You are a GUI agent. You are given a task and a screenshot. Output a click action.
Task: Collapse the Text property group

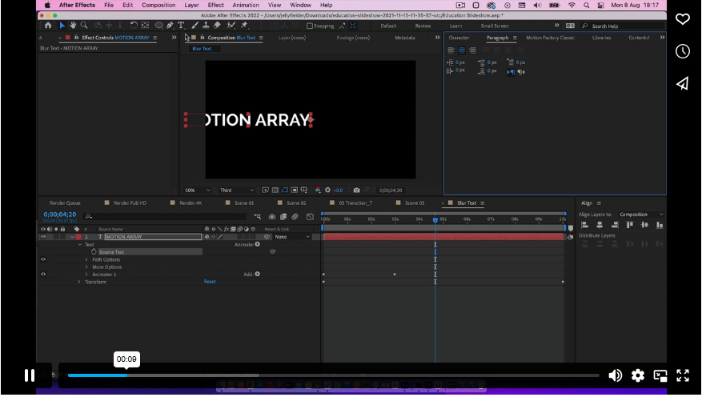[x=80, y=245]
